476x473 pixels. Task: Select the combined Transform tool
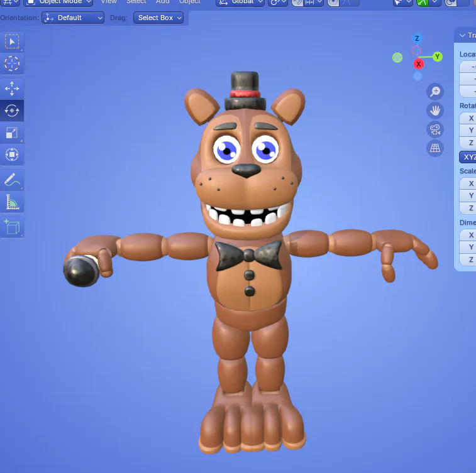pos(12,155)
